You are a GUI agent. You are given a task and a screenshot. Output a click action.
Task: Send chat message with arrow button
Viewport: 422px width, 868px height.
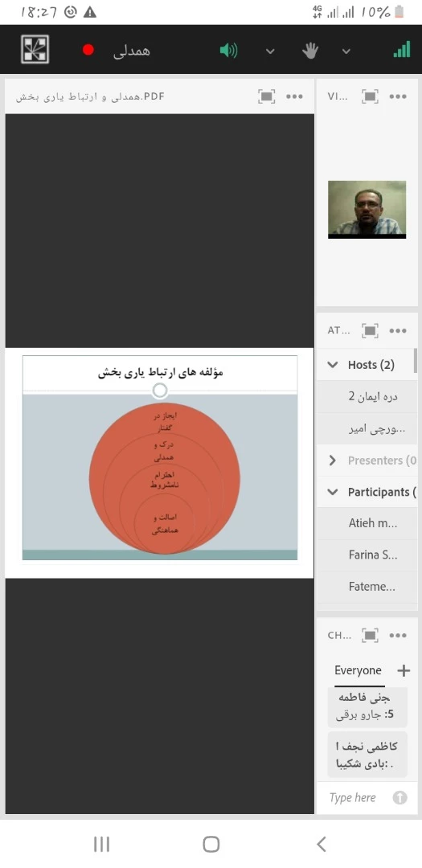(399, 798)
